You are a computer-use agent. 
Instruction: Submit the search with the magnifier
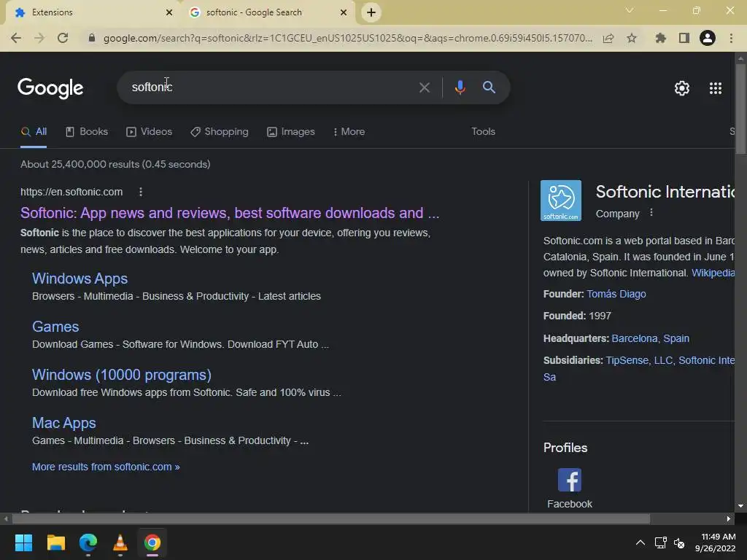tap(489, 87)
